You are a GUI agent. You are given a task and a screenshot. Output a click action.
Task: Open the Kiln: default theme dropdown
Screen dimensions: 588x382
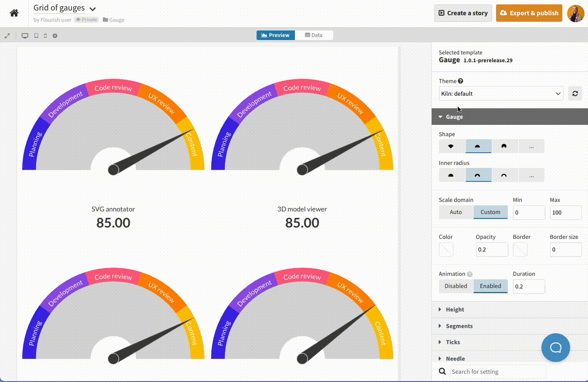click(x=501, y=93)
